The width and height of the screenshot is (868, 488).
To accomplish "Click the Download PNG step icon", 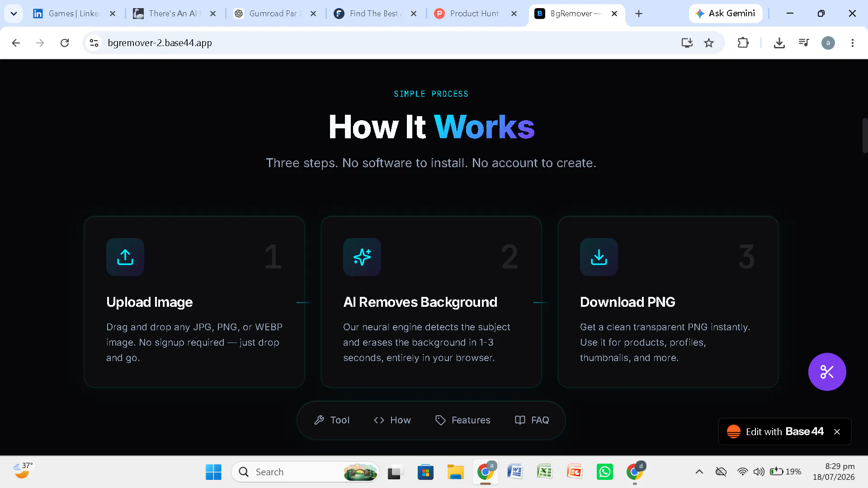I will point(599,257).
